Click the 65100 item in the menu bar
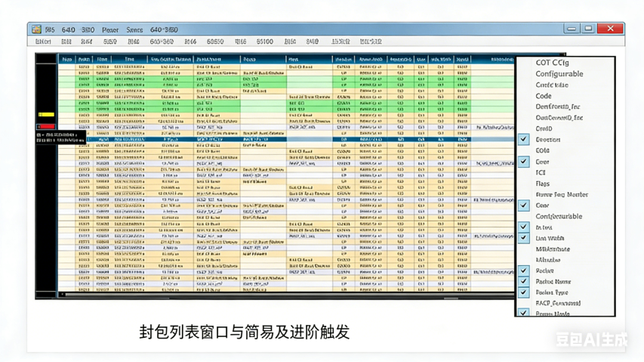This screenshot has height=362, width=644. (x=264, y=42)
